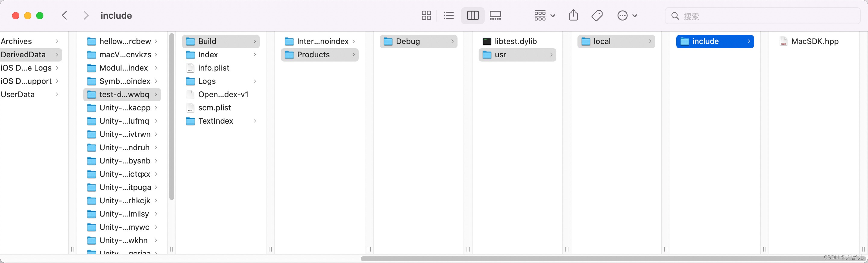Click the Open...dex-v1 file icon
This screenshot has height=263, width=868.
click(x=190, y=94)
